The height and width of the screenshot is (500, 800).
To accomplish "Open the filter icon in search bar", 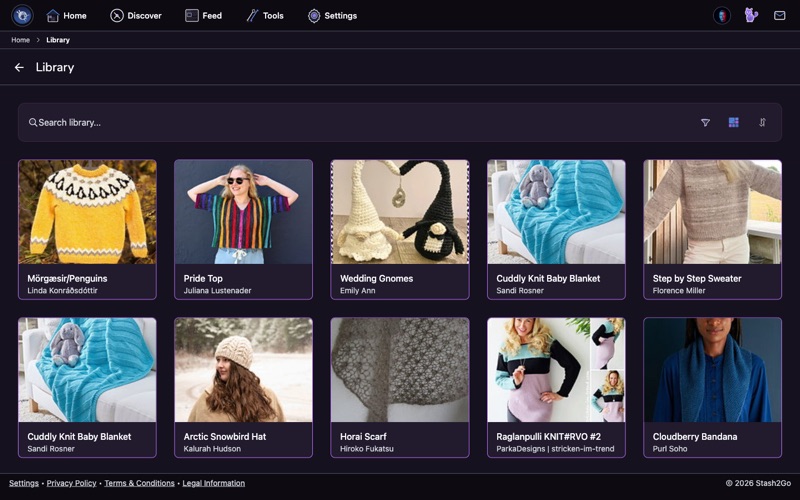I will pos(705,122).
